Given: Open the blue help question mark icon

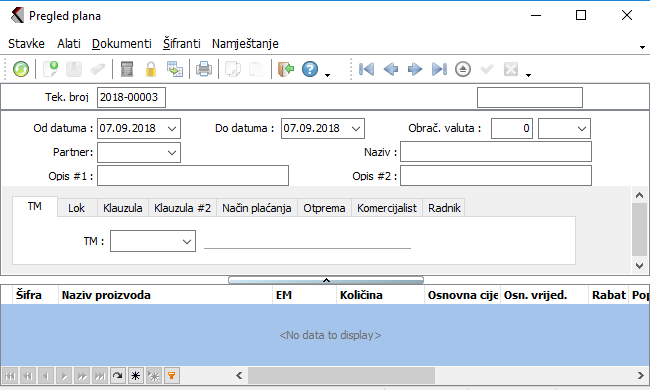Looking at the screenshot, I should 310,69.
